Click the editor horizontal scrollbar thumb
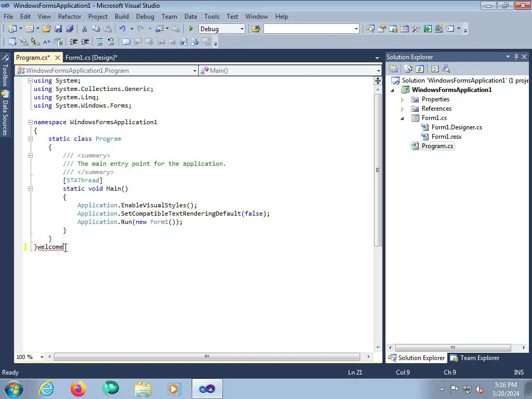Screen dimensions: 532x399 click(207, 356)
